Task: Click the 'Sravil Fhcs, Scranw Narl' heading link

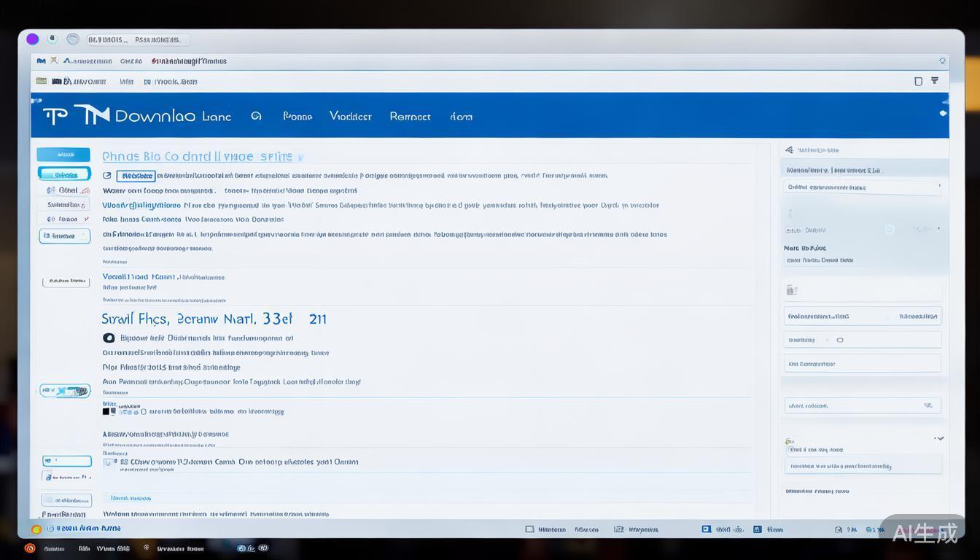Action: [x=213, y=319]
